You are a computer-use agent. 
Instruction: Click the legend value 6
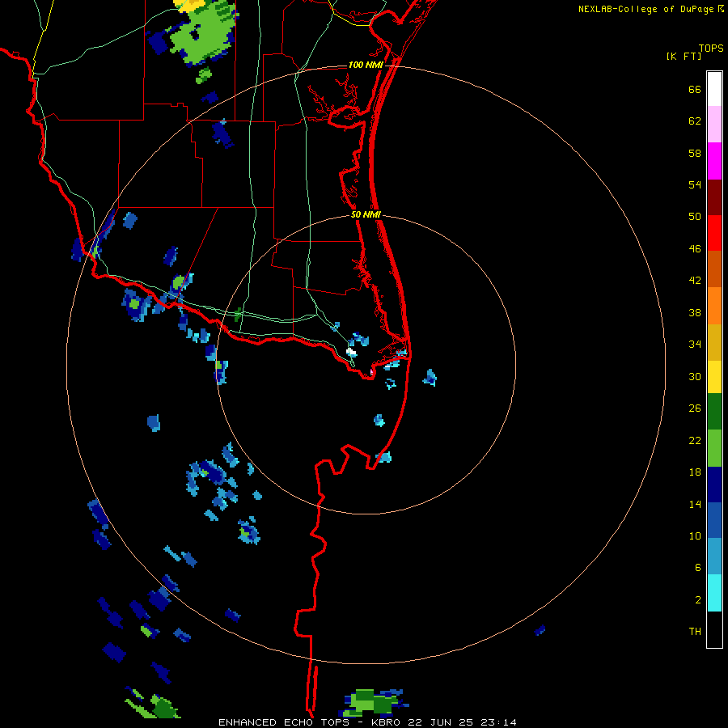pos(698,567)
